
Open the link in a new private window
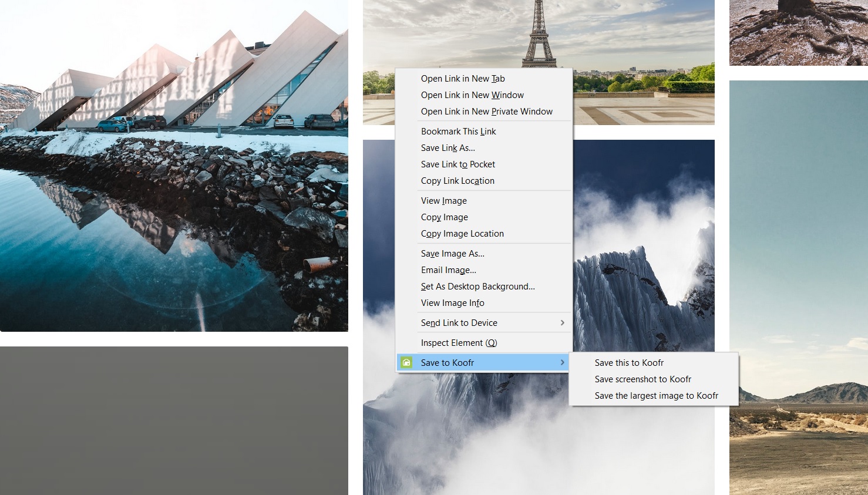click(x=487, y=111)
